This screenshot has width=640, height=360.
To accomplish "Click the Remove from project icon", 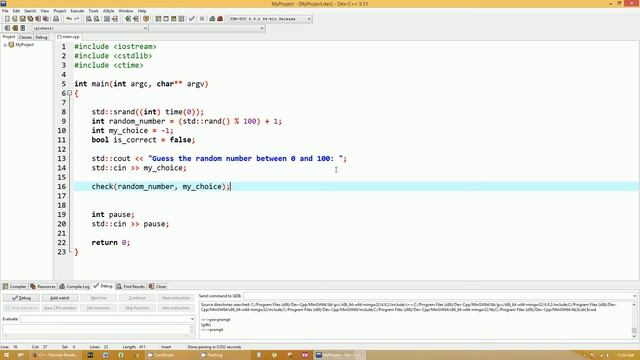I will click(x=136, y=19).
